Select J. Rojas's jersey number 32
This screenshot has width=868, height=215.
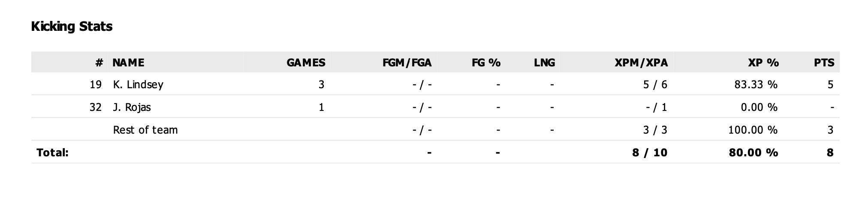click(96, 107)
